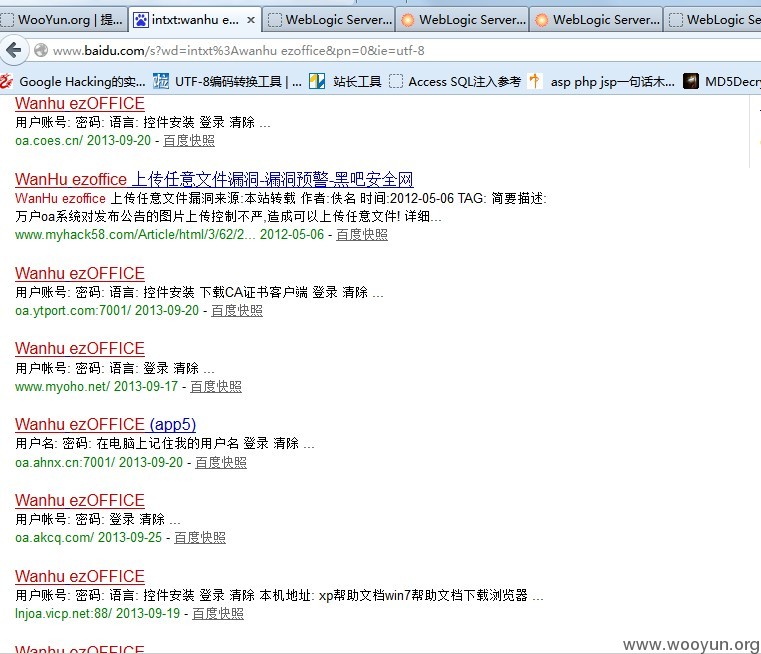Open the UTF-8 encoding converter bookmark

point(227,81)
